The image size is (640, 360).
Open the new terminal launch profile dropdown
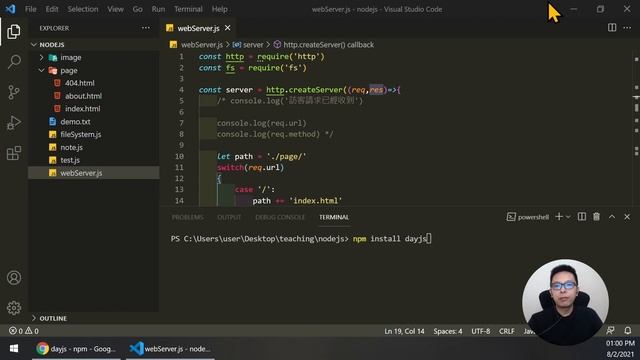[568, 217]
